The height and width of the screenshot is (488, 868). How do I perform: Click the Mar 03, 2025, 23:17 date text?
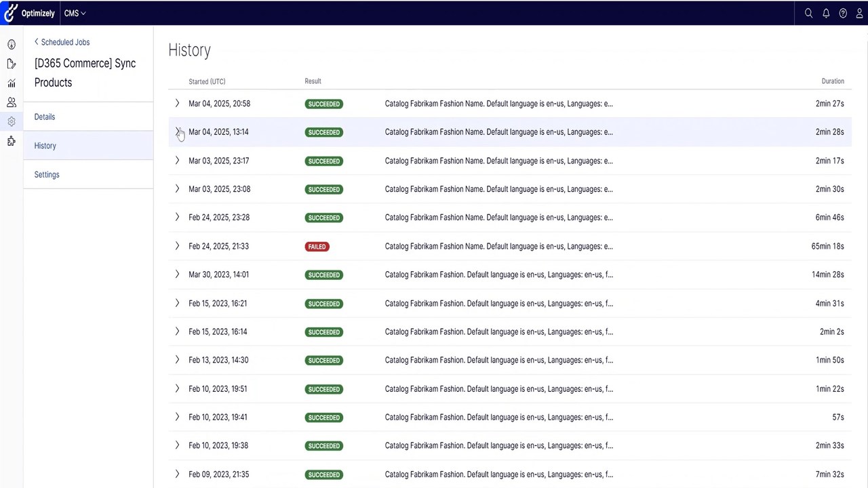[x=219, y=161]
